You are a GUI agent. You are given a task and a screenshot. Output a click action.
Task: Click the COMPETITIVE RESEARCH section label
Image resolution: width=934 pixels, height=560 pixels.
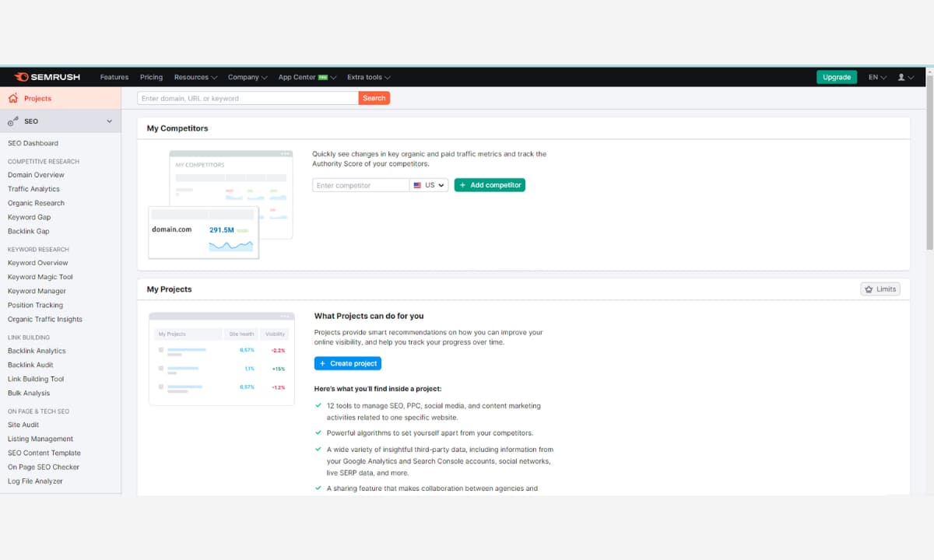(44, 162)
